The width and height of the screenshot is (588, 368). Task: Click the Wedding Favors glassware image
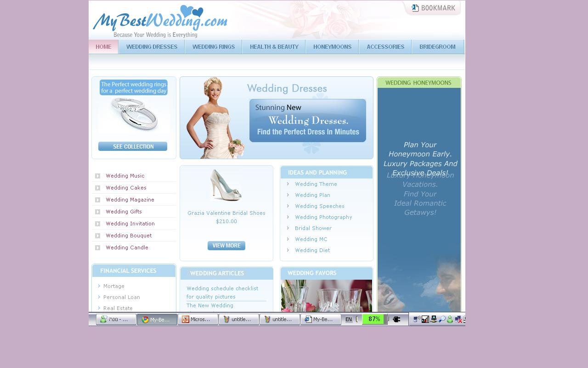click(327, 296)
